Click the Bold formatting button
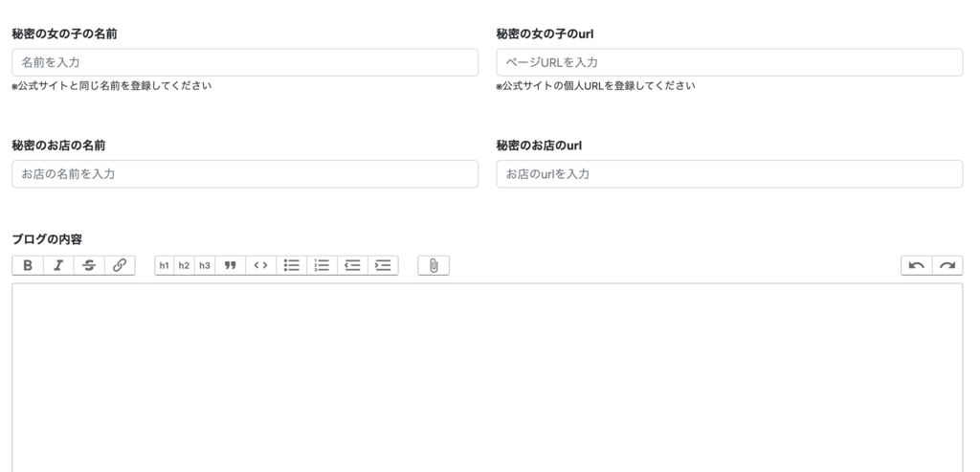 pos(27,265)
